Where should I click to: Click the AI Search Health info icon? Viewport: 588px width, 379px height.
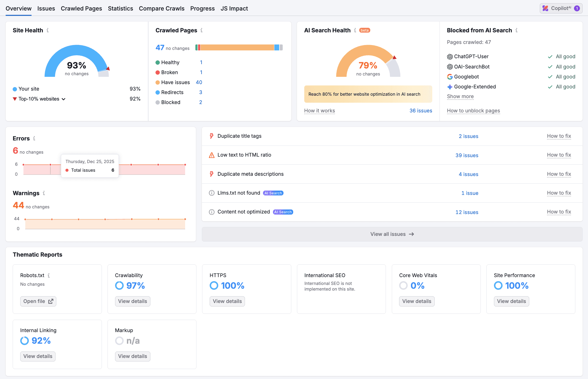[x=355, y=30]
